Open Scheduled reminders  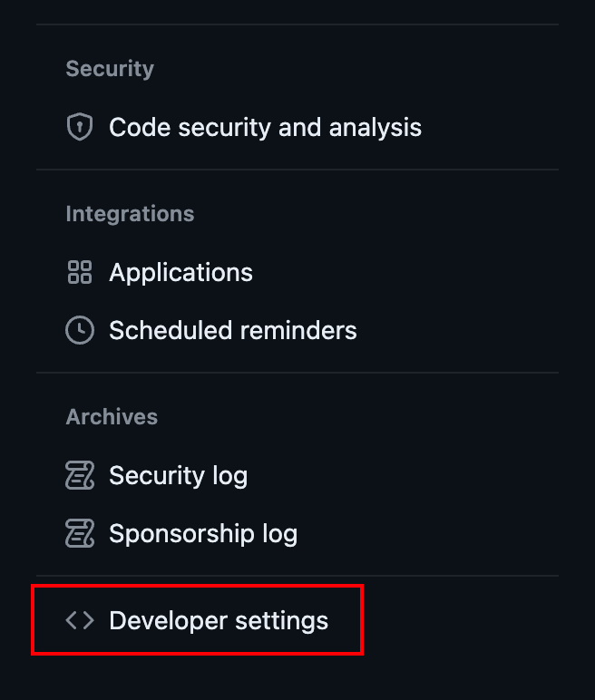(232, 330)
